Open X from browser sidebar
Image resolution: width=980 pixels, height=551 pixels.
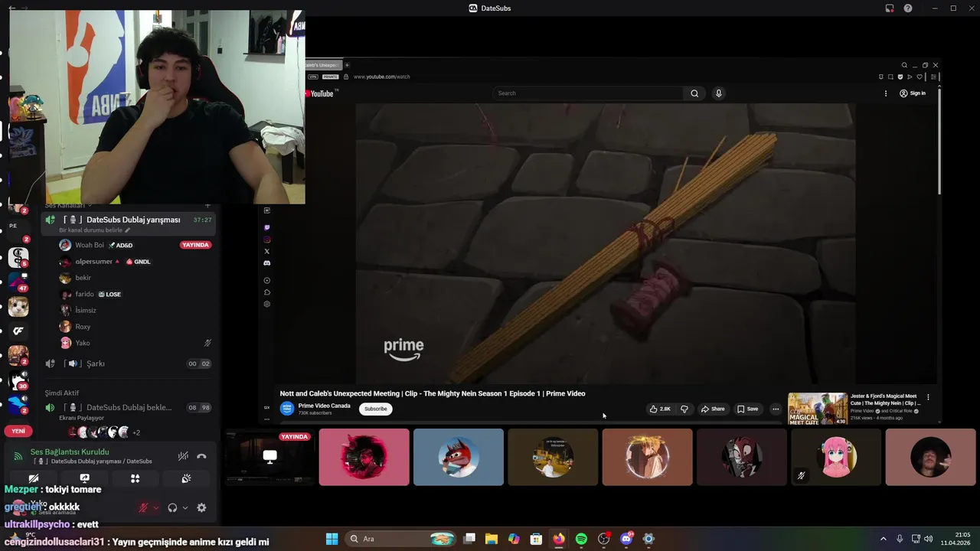(x=267, y=251)
